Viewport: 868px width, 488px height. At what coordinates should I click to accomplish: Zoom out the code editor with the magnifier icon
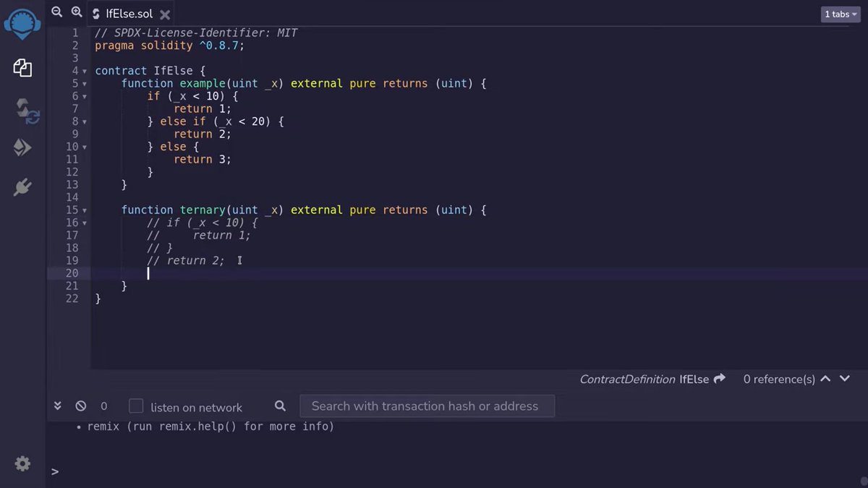[x=56, y=12]
